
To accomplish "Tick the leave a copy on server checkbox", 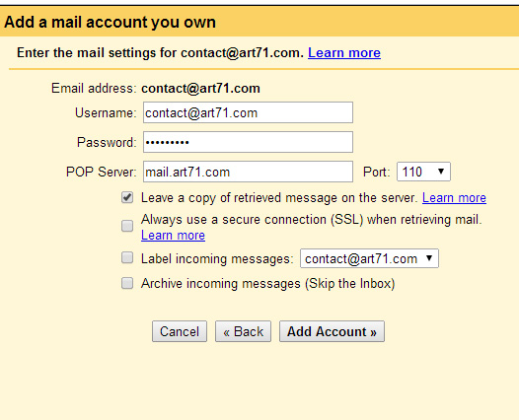I will [x=127, y=197].
